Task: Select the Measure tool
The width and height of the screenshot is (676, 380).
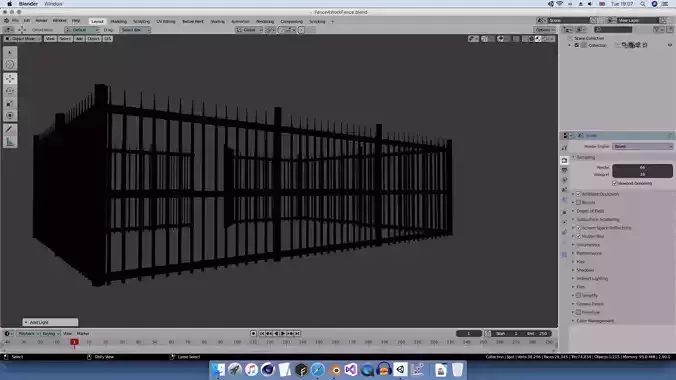Action: click(10, 142)
